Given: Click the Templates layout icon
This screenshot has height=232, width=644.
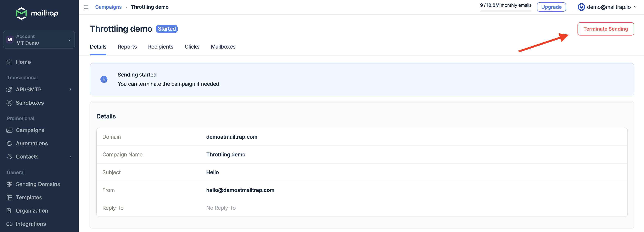Looking at the screenshot, I should click(9, 197).
